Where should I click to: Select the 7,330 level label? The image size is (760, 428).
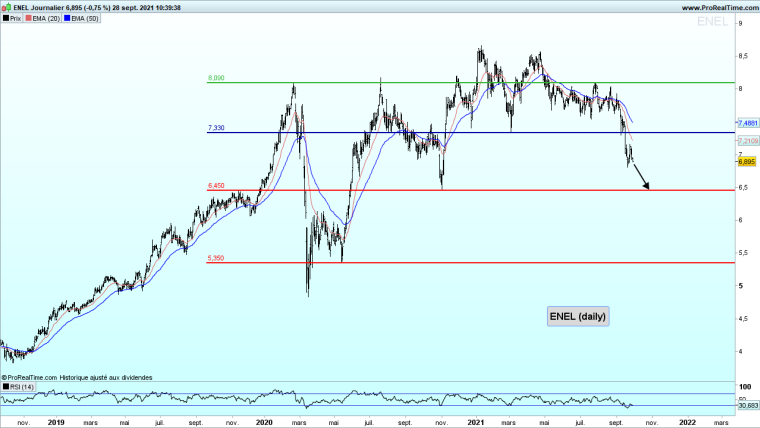point(216,128)
